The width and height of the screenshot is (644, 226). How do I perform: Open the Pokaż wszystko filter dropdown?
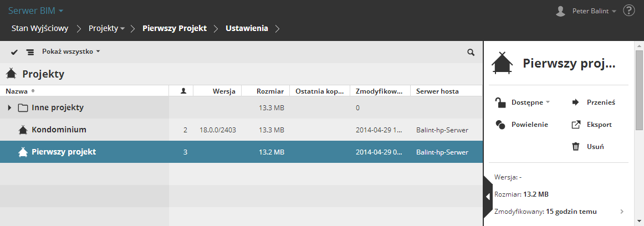pyautogui.click(x=71, y=52)
